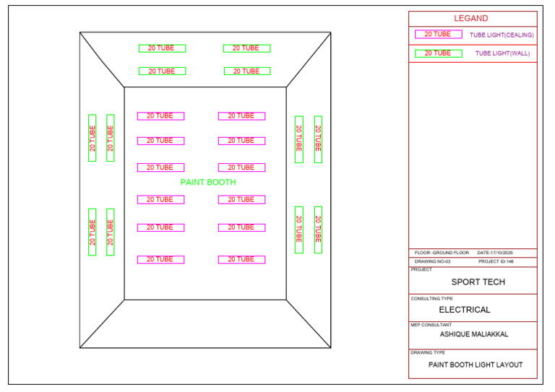Select the green PAINT BOOTH room label

[208, 183]
